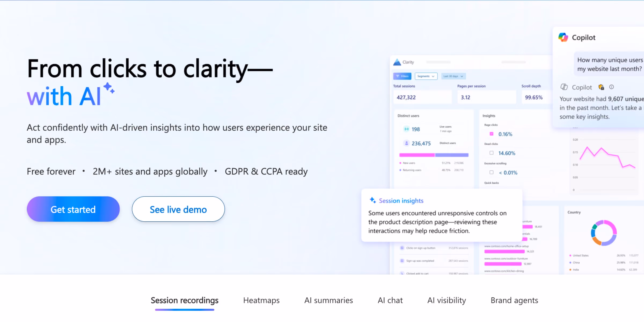Click the sparkle icon after 'with AI'

pos(109,88)
